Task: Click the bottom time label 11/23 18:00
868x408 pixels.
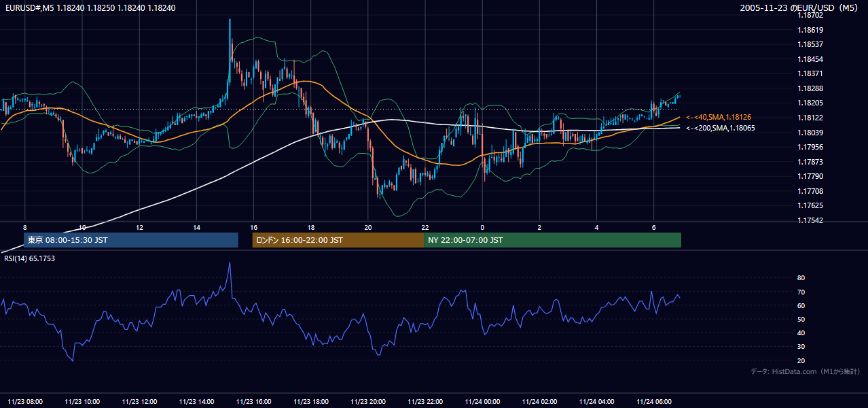Action: pyautogui.click(x=310, y=401)
